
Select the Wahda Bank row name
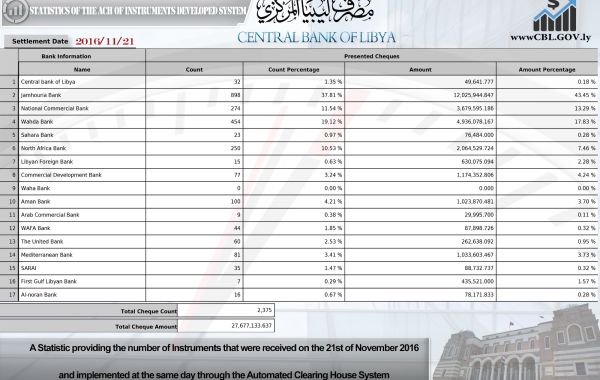point(37,122)
